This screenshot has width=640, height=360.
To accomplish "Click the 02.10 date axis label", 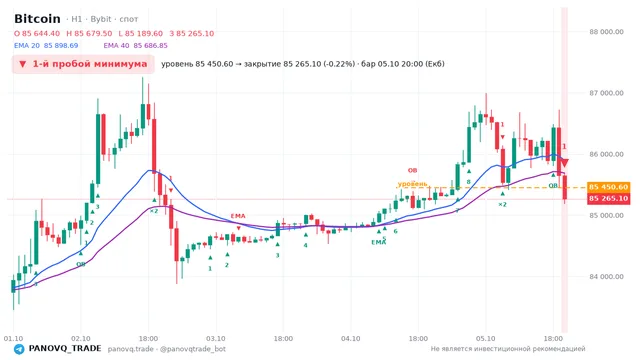I will pyautogui.click(x=81, y=339).
